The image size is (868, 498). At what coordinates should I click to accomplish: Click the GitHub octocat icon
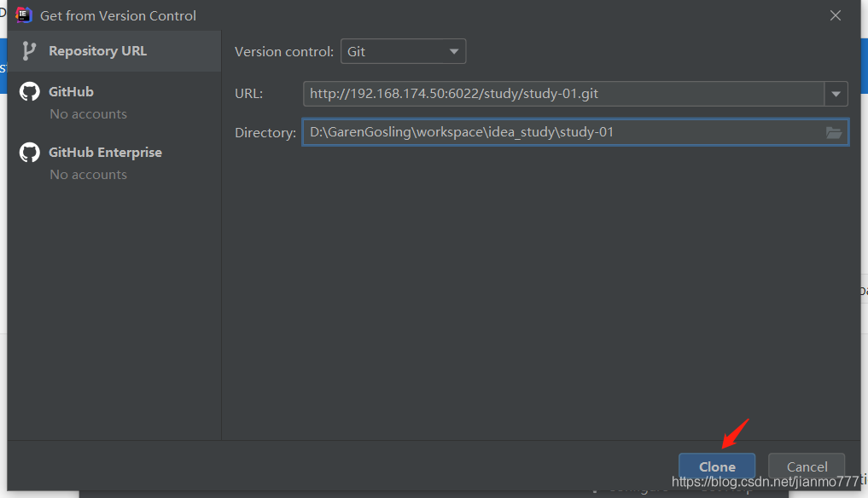pos(30,92)
